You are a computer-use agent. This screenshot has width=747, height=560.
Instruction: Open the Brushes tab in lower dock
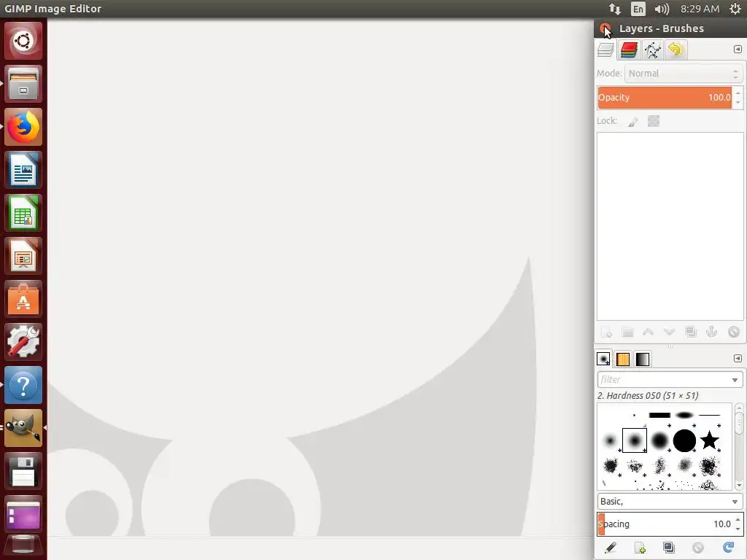603,359
